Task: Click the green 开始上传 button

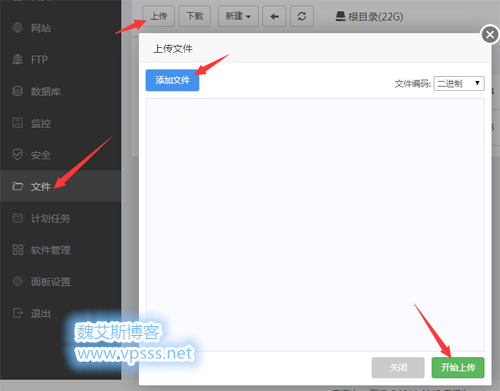Action: 458,367
